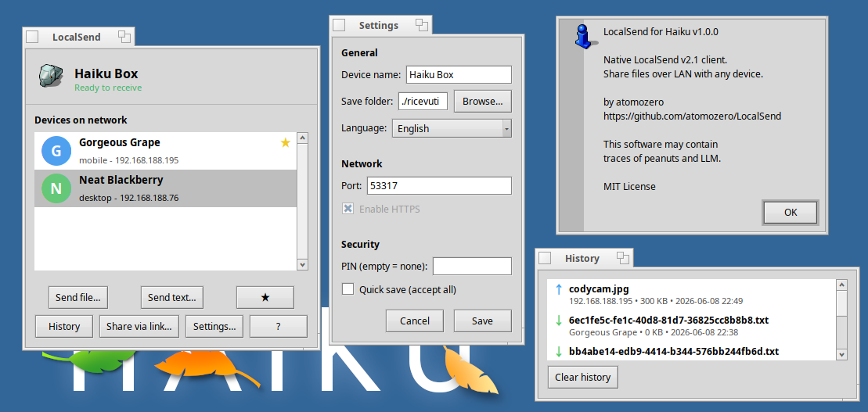
Task: Click OK in the About dialog
Action: (x=791, y=213)
